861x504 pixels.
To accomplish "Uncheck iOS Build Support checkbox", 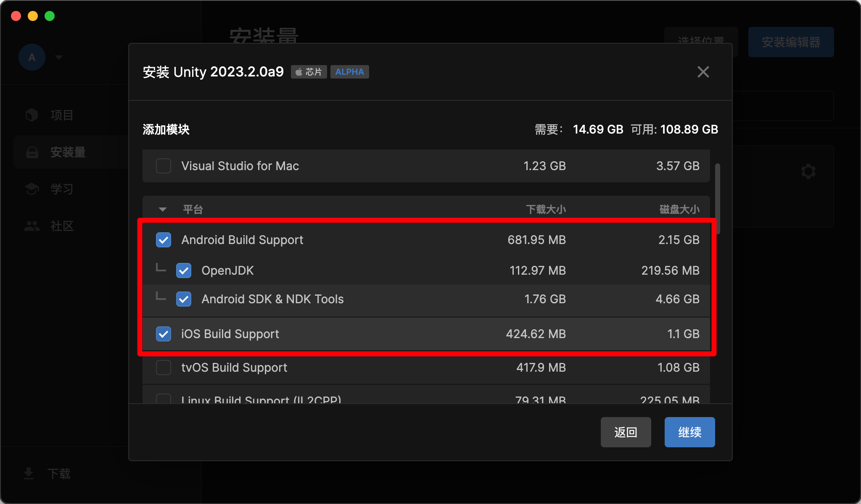I will click(x=164, y=334).
